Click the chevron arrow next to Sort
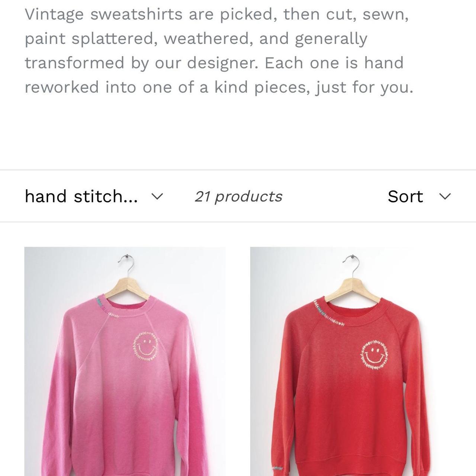The height and width of the screenshot is (476, 476). pyautogui.click(x=445, y=196)
